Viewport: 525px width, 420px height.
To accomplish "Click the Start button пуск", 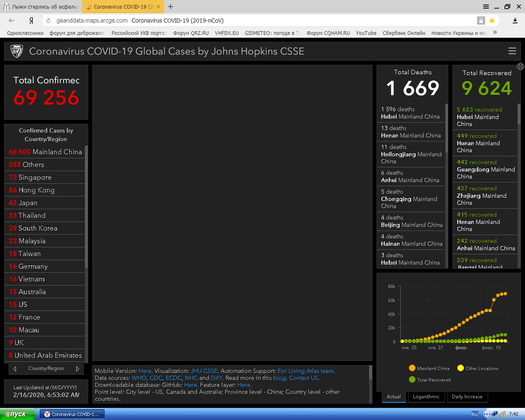I will pos(18,414).
